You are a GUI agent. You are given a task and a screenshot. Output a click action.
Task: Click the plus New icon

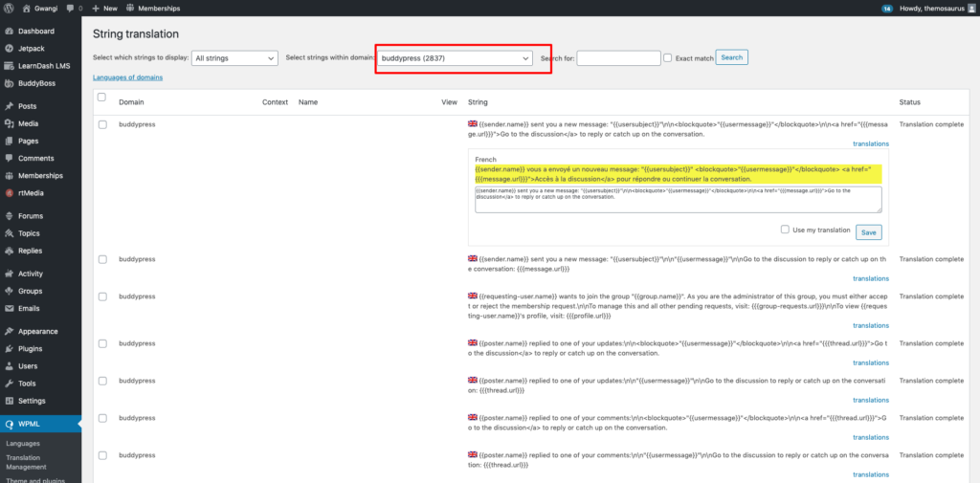95,9
